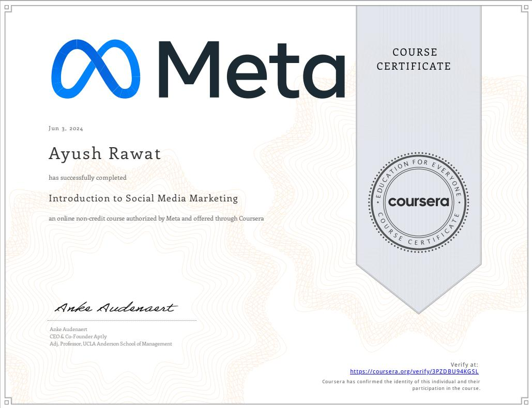Screen dimensions: 532x408
Task: Click the printed name Anke Audenaert
Action: [69, 329]
